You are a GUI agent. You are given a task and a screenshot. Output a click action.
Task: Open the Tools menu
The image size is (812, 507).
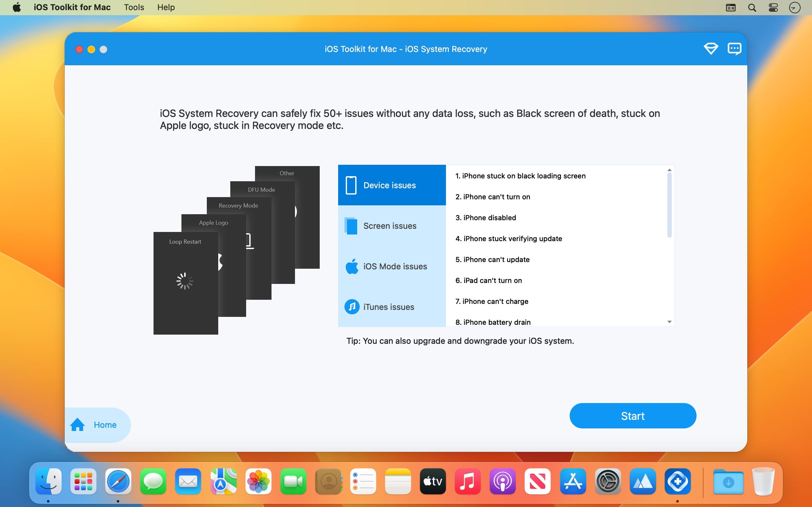tap(134, 7)
